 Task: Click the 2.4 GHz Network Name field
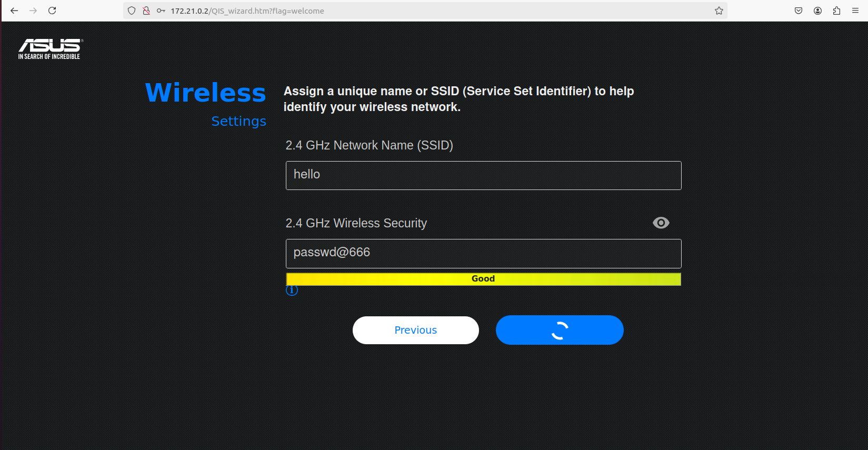483,175
